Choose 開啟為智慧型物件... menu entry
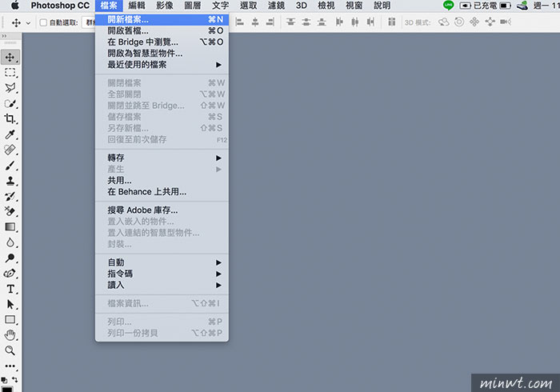This screenshot has width=560, height=392. pos(162,53)
